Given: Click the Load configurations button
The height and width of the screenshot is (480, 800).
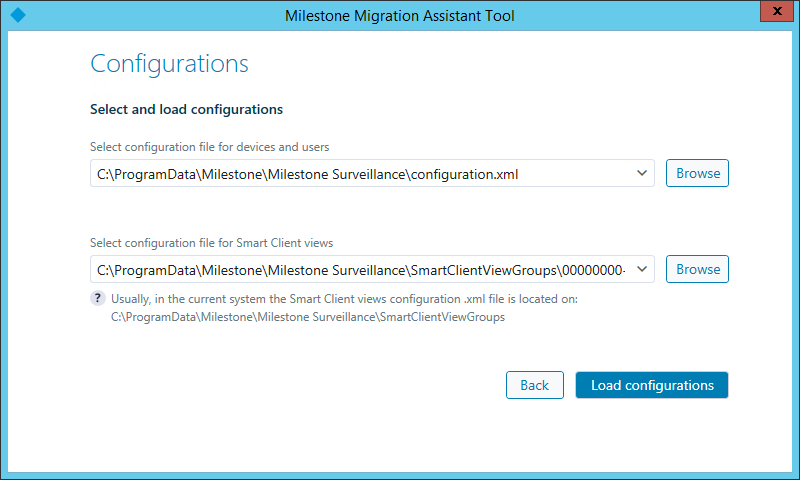Looking at the screenshot, I should (651, 385).
